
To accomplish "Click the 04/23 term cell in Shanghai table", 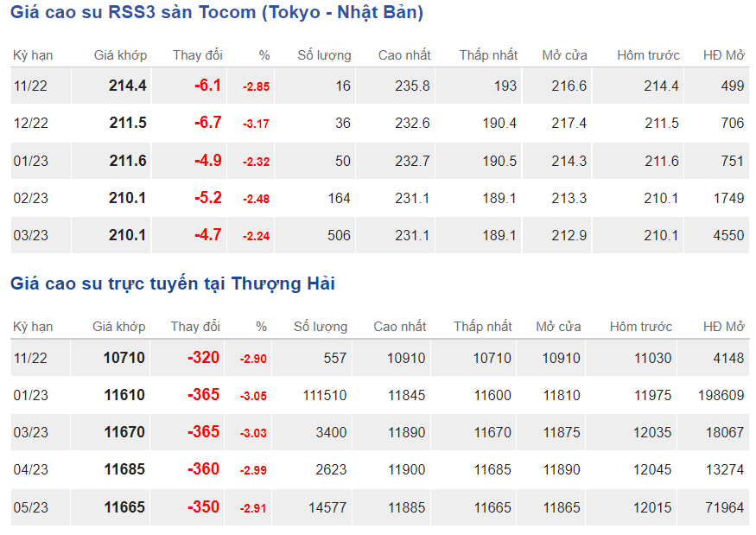I will pyautogui.click(x=31, y=470).
